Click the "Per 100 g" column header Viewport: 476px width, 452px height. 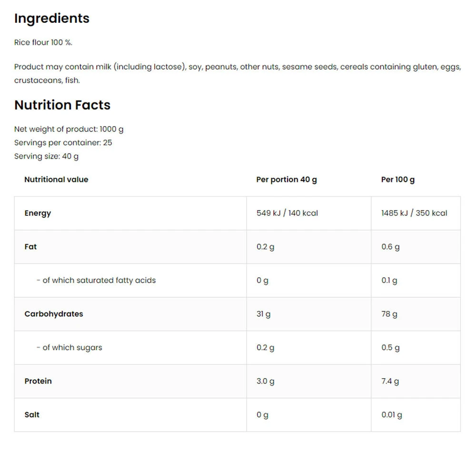coord(398,180)
